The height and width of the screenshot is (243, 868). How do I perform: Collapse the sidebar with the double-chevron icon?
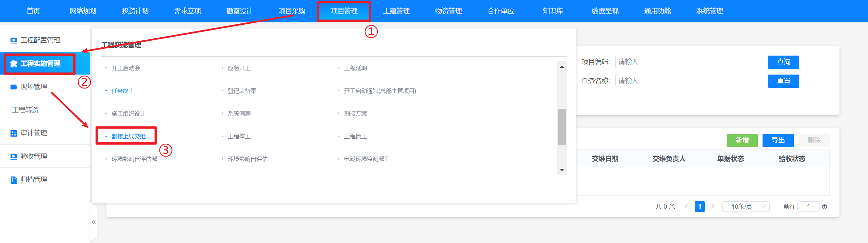[x=94, y=222]
